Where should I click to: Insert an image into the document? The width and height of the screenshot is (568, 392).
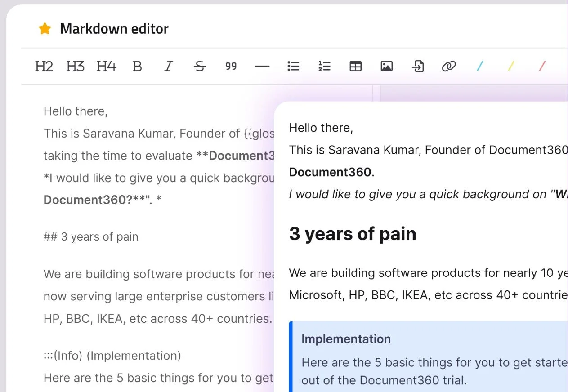click(x=386, y=66)
